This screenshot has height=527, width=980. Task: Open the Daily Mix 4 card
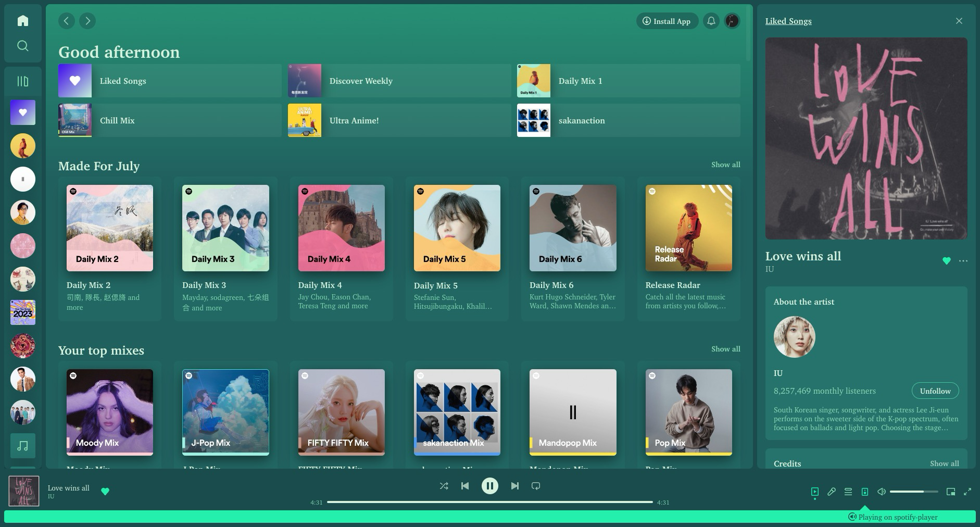point(342,248)
